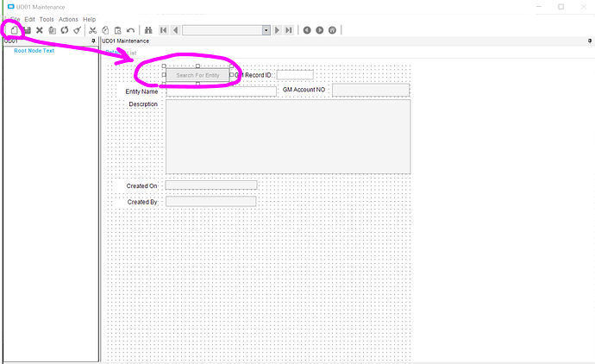Click the GM Account NO field
The image size is (595, 364).
pyautogui.click(x=371, y=90)
